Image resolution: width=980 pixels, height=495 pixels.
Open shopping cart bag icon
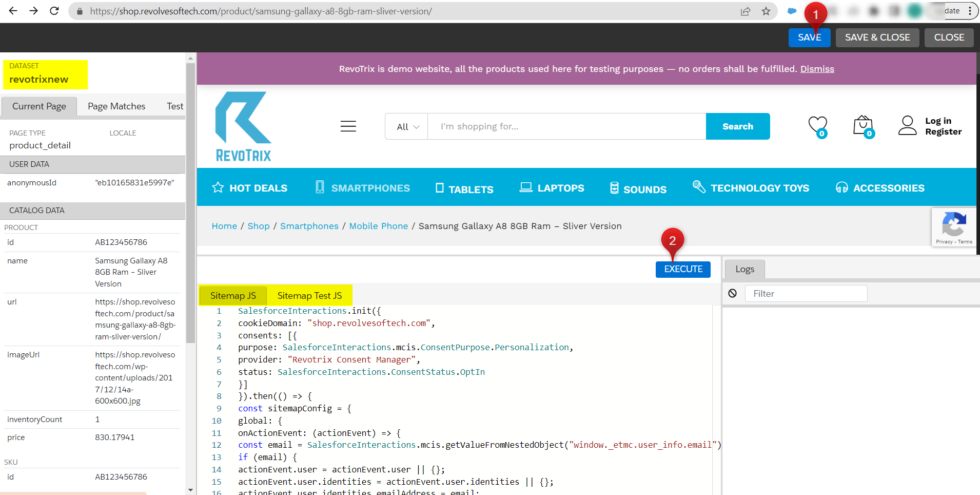tap(864, 126)
